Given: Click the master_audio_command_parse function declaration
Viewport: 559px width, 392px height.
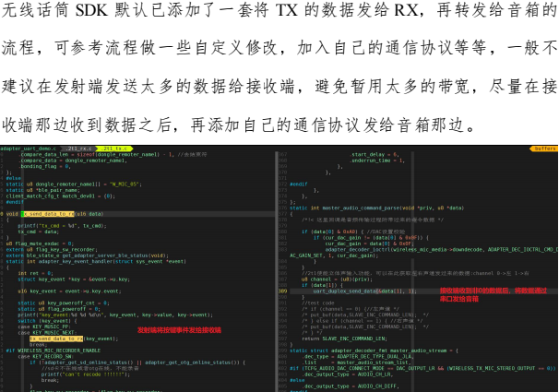Looking at the screenshot, I should click(376, 208).
